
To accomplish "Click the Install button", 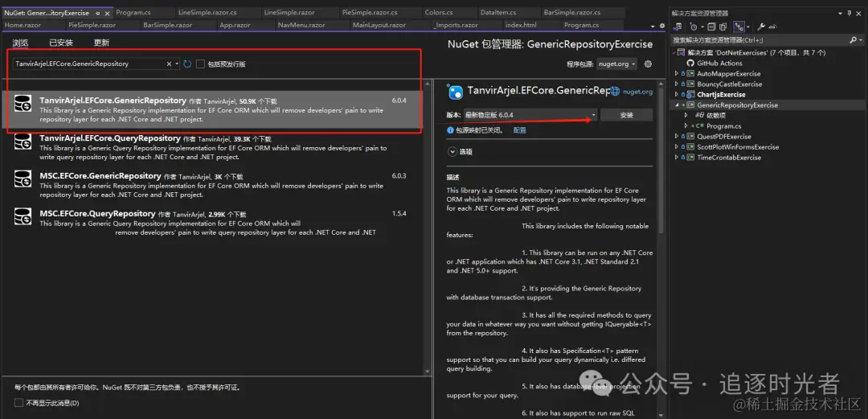I will (626, 115).
